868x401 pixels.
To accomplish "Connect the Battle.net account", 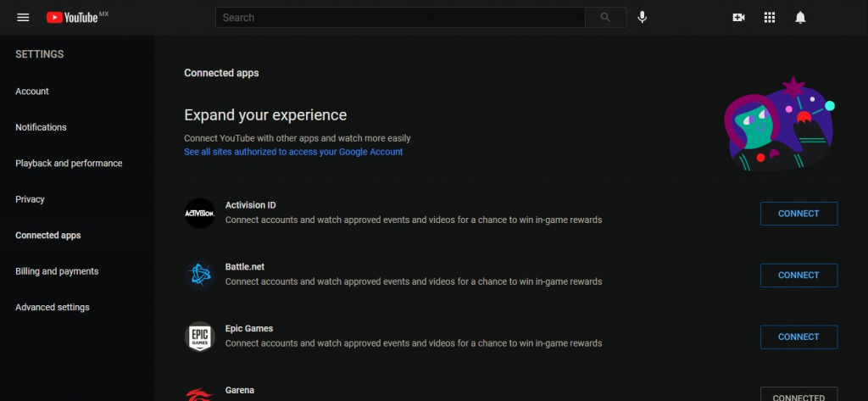I will [798, 276].
